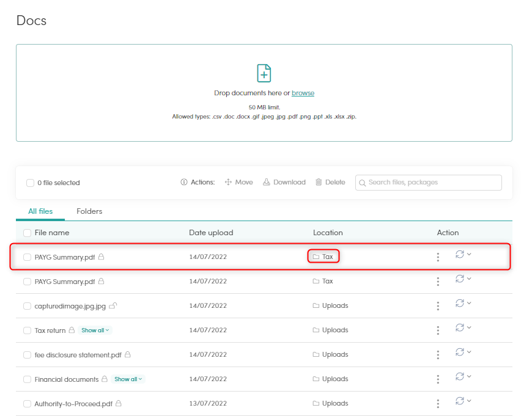The width and height of the screenshot is (532, 416).
Task: Click the Download action button
Action: coord(284,182)
